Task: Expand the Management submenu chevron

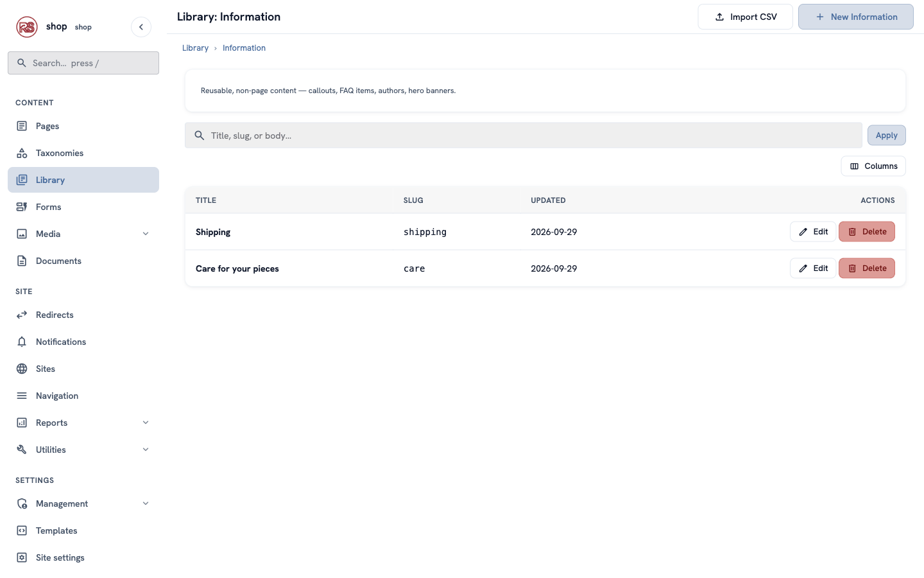Action: click(x=146, y=504)
